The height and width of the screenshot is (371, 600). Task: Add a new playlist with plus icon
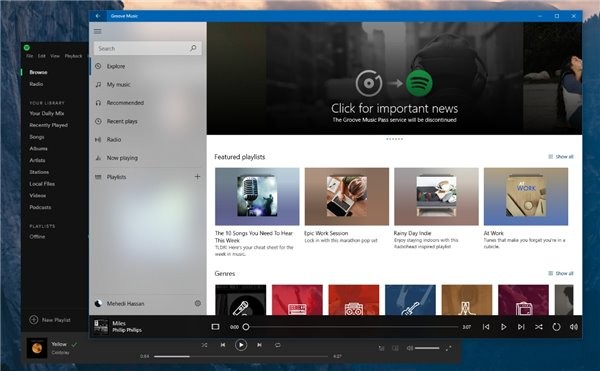(x=197, y=177)
